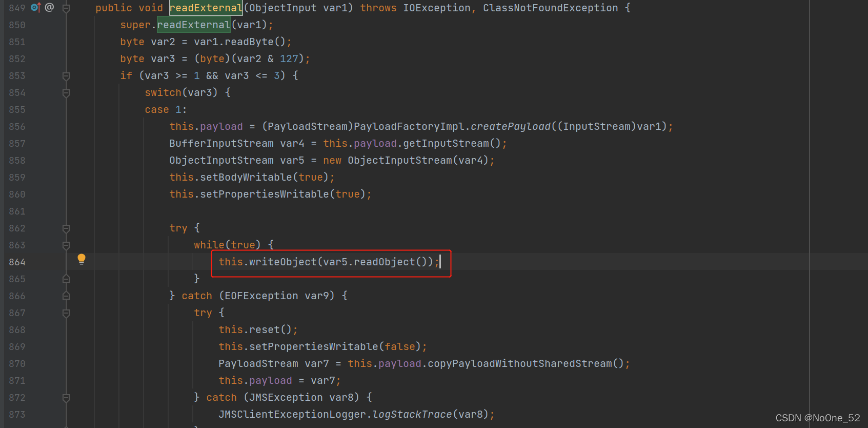Viewport: 868px width, 428px height.
Task: Click line number 861 in the gutter
Action: pyautogui.click(x=17, y=211)
